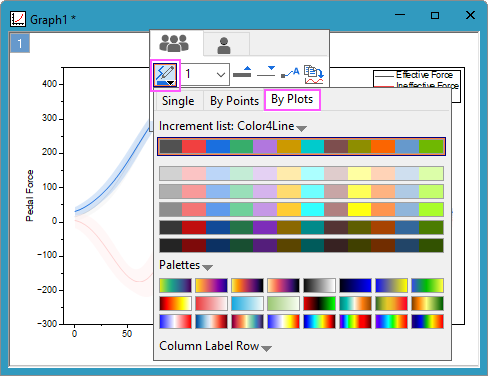
Task: Choose the yellow-green-purple viridis-style palette
Action: click(175, 286)
